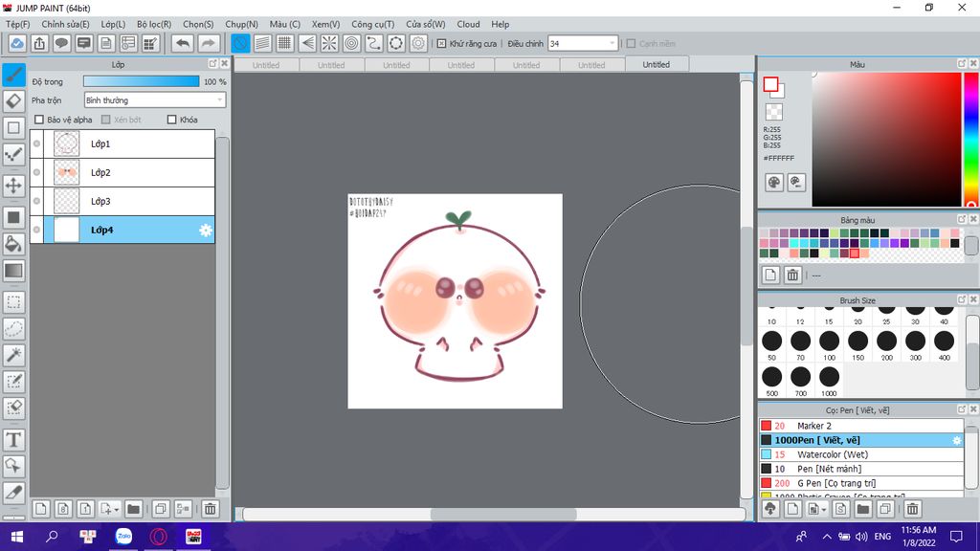980x551 pixels.
Task: Open the Tệp(F) menu
Action: pyautogui.click(x=17, y=24)
